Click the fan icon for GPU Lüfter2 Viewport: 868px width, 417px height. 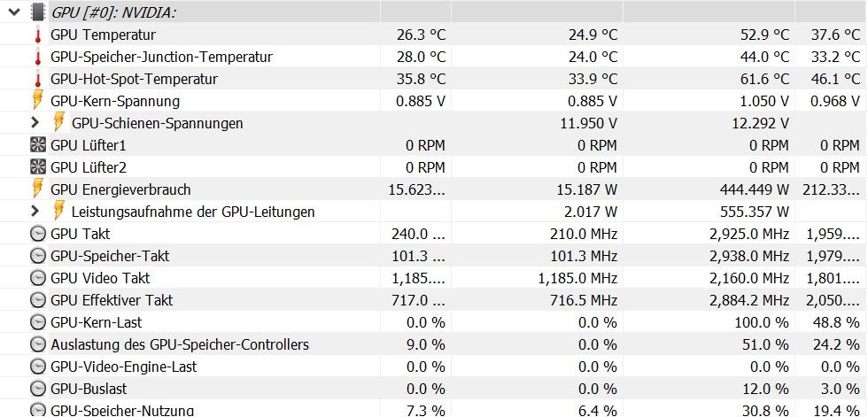tap(37, 167)
